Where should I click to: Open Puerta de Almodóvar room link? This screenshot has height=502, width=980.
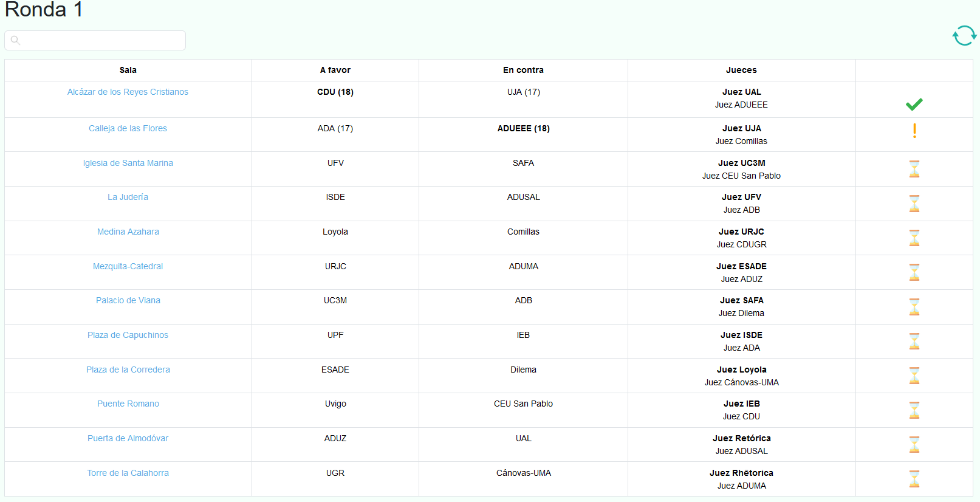(x=128, y=438)
